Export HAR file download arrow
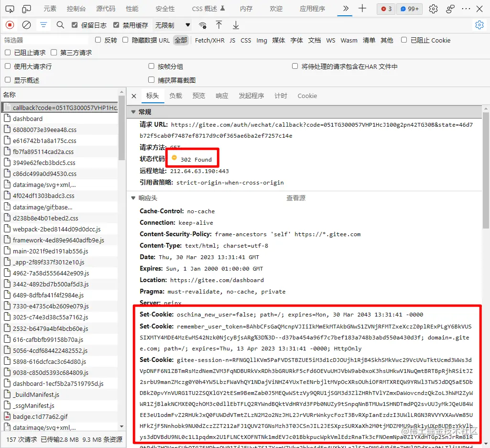 tap(236, 25)
